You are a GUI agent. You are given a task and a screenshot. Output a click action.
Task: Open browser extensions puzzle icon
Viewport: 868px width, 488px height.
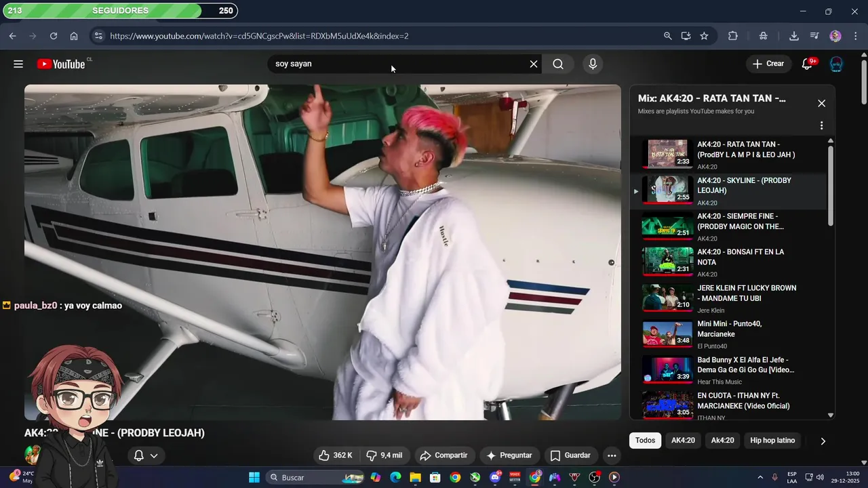[x=733, y=36]
